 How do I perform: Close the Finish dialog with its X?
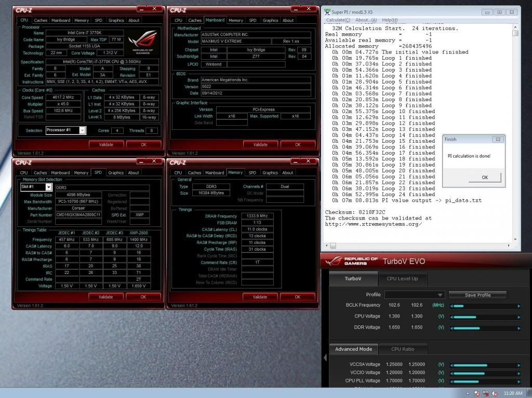[498, 139]
